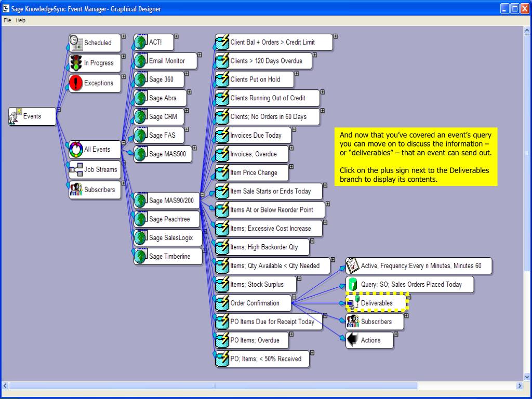Select Items; Excessive Cost Increase event

pos(269,229)
